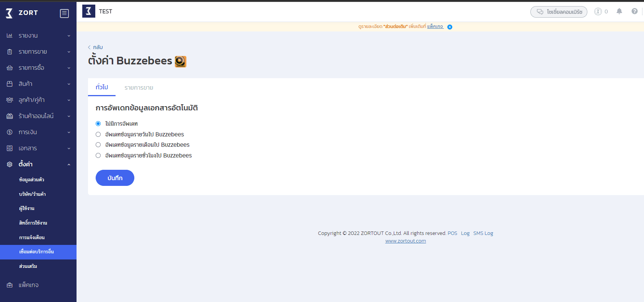Viewport: 644px width, 302px height.
Task: Click the TEST company logo in header
Action: (89, 11)
